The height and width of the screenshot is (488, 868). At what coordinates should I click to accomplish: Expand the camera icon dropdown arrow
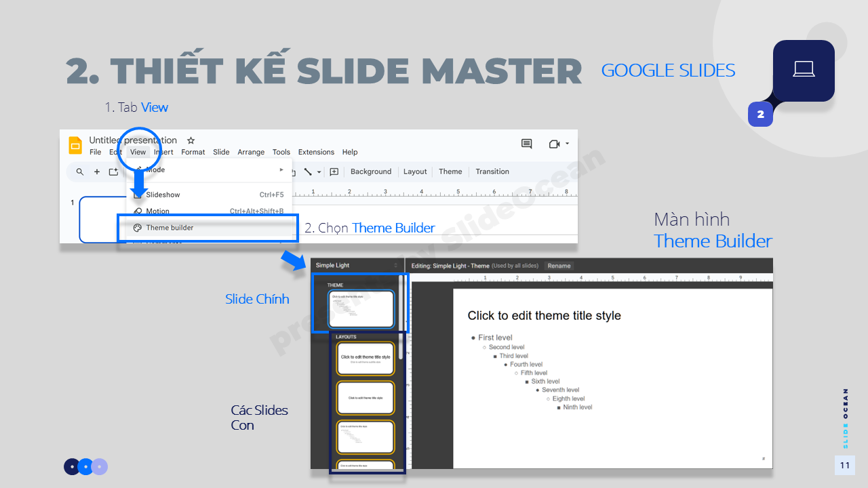567,144
